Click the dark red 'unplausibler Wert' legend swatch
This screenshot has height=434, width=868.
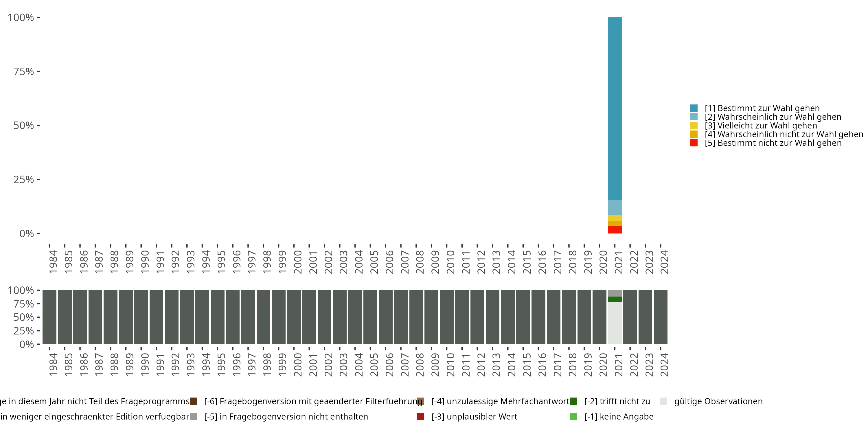[x=420, y=416]
